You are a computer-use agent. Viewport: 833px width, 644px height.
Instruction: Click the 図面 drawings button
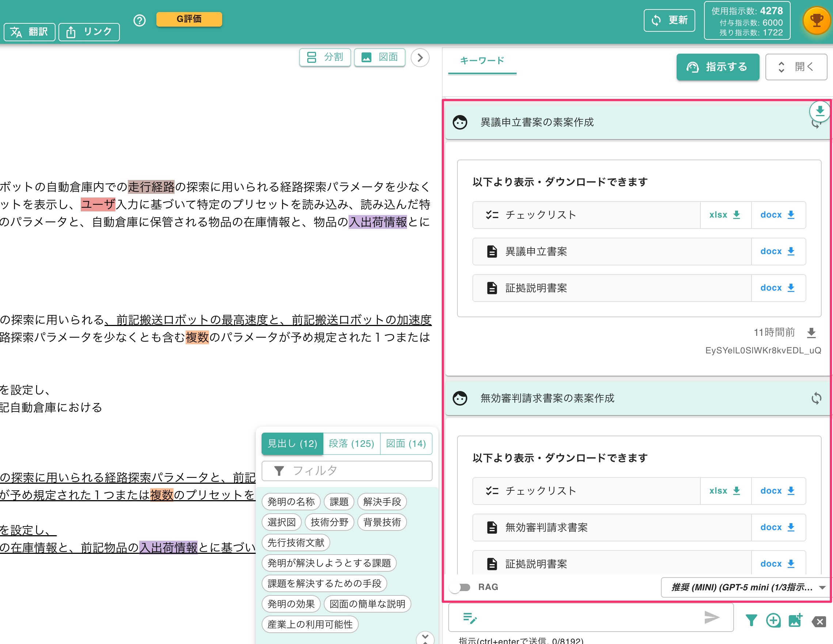(380, 57)
